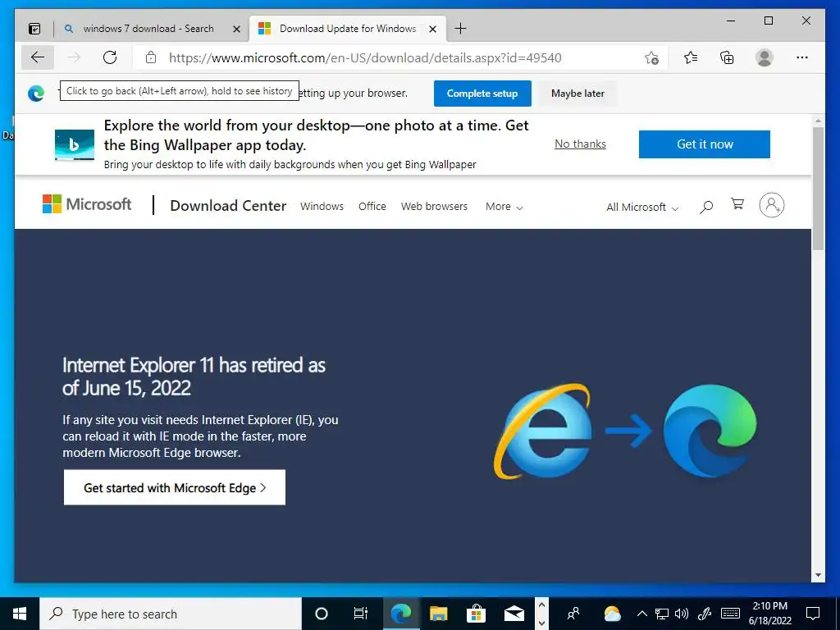Click the page scrollbar down arrow
Screen dimensions: 840x630
click(x=818, y=575)
